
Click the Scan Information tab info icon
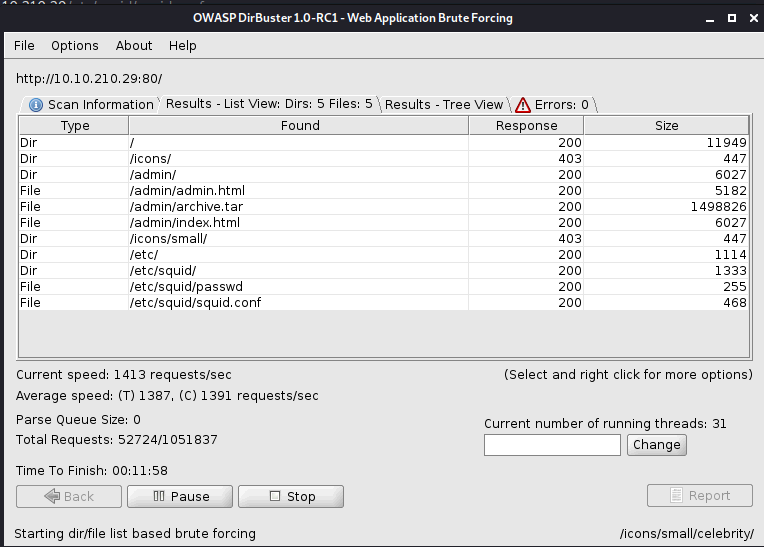coord(36,105)
